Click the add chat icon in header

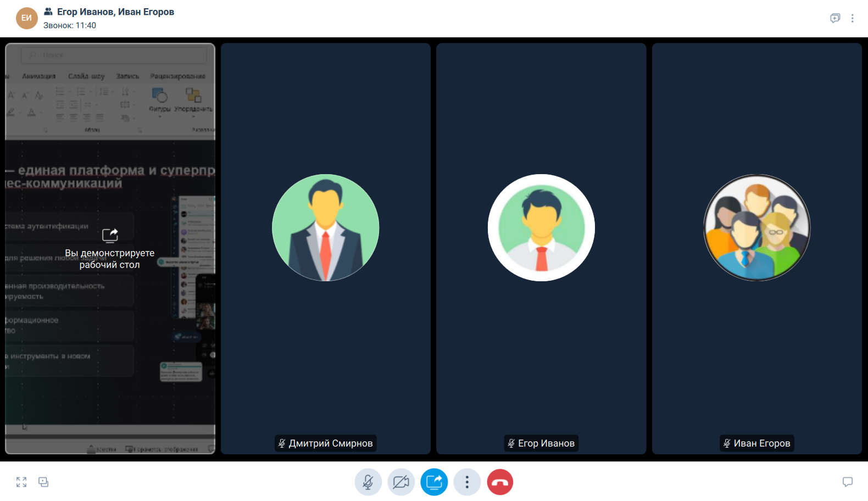(835, 18)
